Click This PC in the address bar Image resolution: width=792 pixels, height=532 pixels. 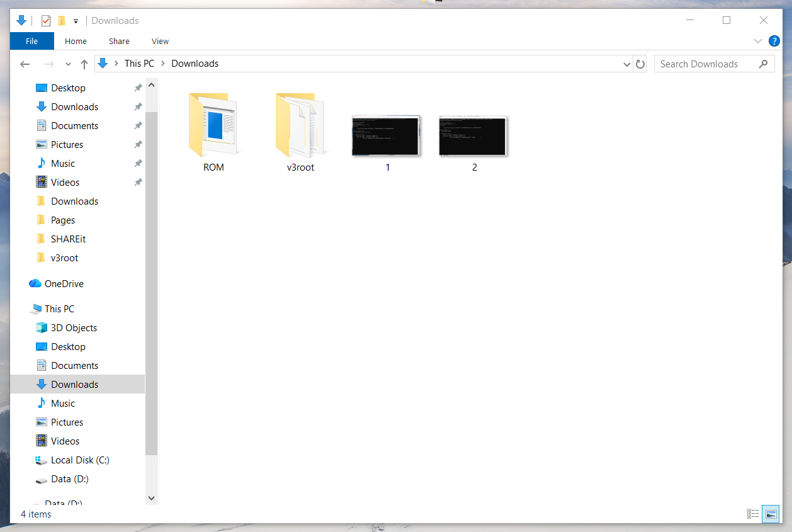pyautogui.click(x=139, y=64)
